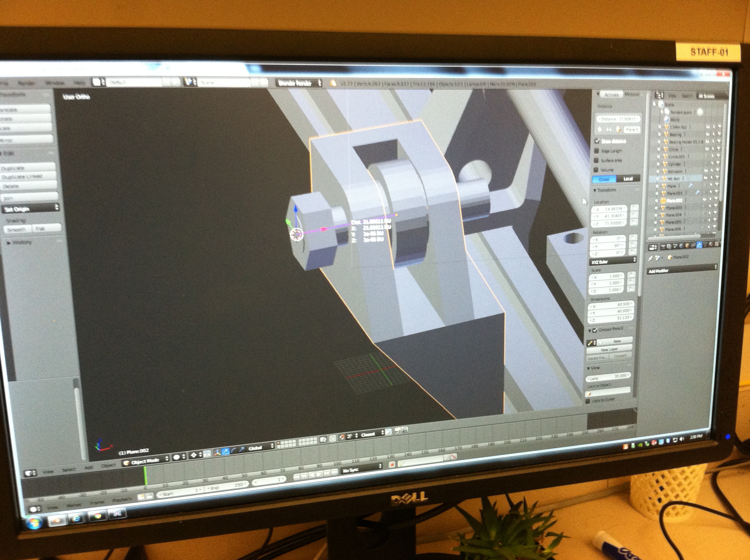The height and width of the screenshot is (560, 750).
Task: Click the snap magnet icon
Action: click(342, 437)
